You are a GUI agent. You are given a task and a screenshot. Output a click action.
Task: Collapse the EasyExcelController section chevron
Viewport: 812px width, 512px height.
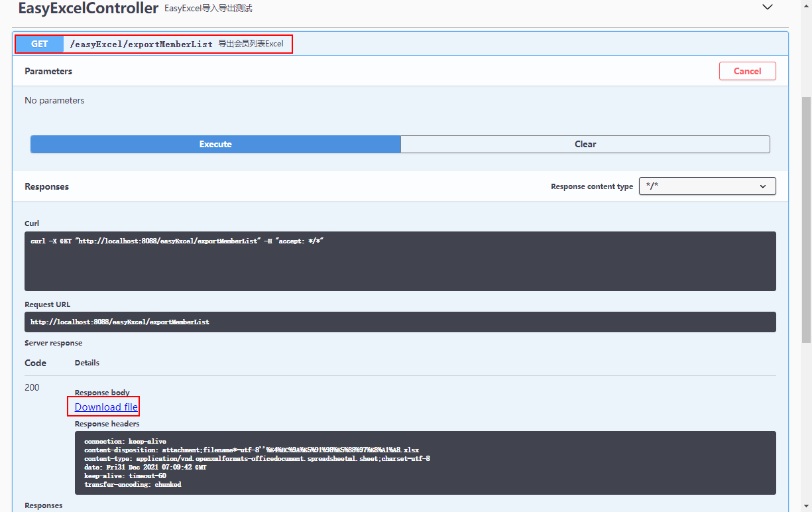point(768,7)
